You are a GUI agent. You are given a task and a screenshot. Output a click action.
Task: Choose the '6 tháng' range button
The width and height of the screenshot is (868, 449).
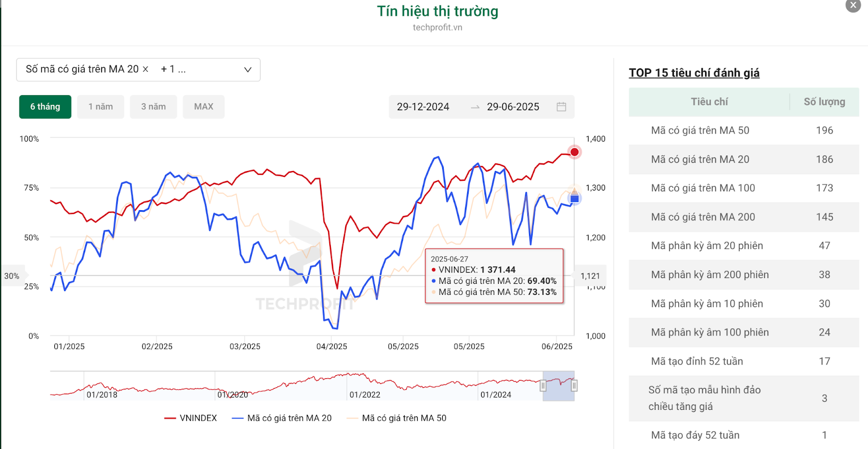45,107
